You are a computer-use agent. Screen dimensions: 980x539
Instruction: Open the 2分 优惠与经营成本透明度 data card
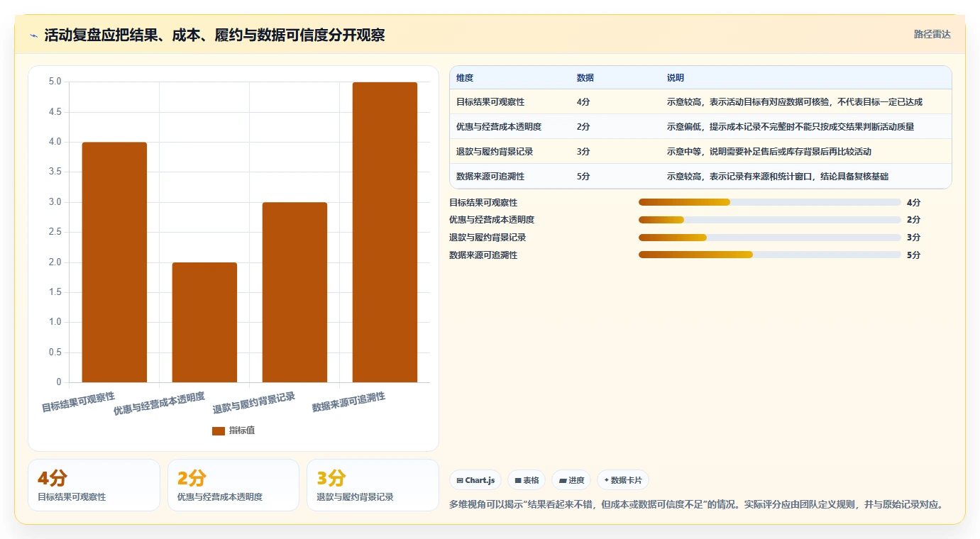coord(233,485)
